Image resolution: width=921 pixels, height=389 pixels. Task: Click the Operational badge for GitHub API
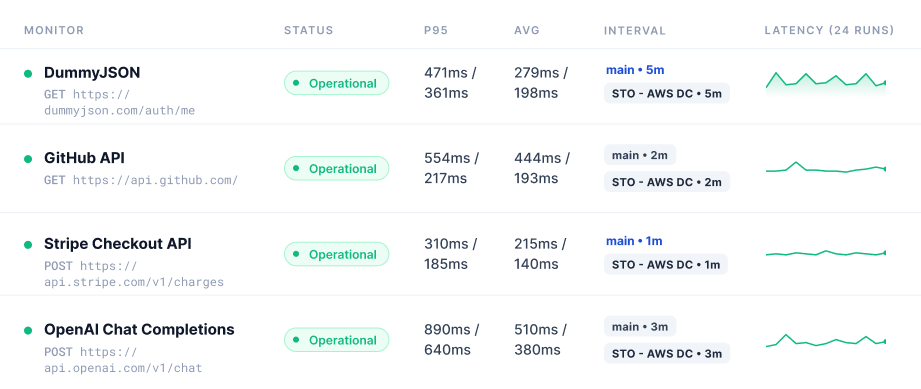coord(337,169)
